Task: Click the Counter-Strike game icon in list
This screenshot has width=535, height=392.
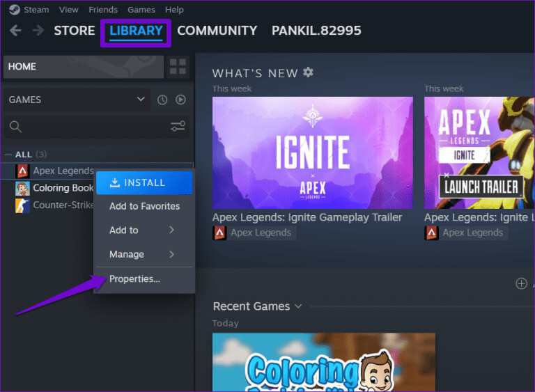Action: tap(22, 205)
